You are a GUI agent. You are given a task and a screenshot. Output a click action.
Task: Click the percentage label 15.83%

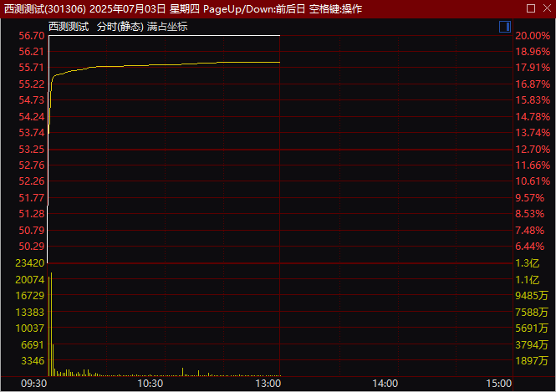click(x=533, y=100)
